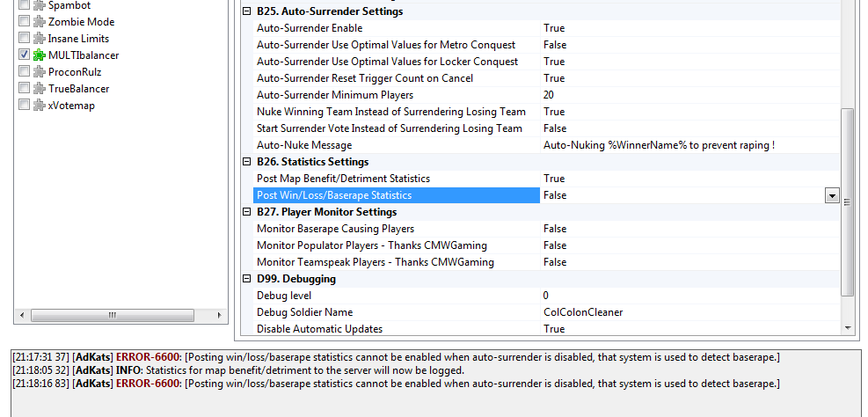
Task: Click the xVotemap plugin icon
Action: [x=40, y=106]
